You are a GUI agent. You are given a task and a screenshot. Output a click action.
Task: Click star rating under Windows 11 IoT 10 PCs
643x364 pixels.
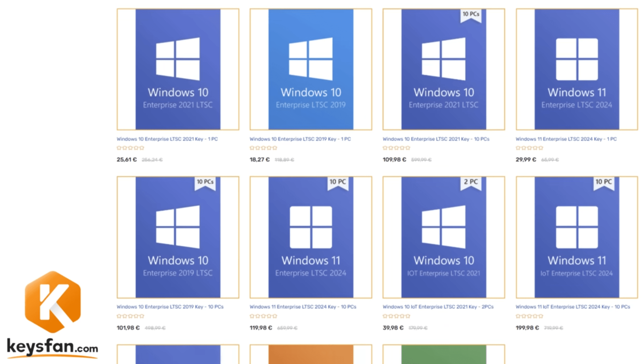tap(529, 316)
